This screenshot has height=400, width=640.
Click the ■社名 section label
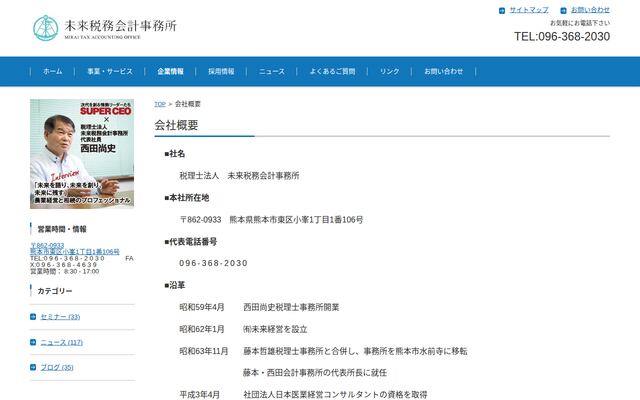point(175,154)
